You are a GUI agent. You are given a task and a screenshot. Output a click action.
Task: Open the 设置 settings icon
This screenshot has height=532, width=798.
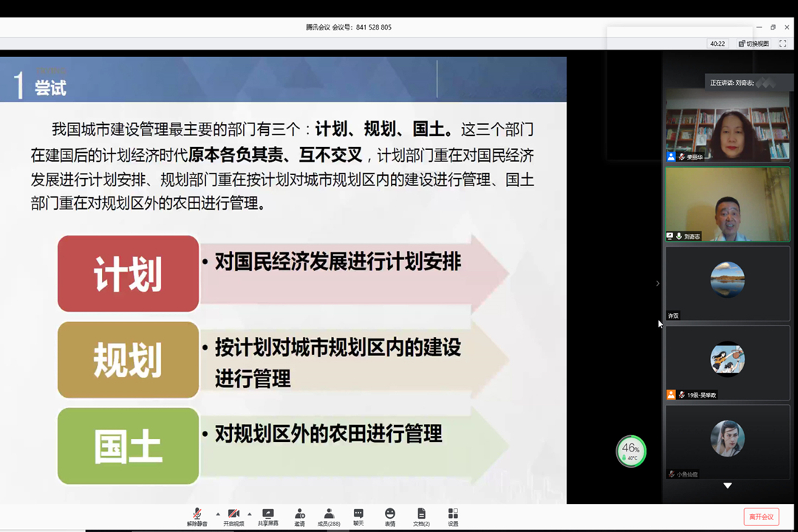(453, 516)
